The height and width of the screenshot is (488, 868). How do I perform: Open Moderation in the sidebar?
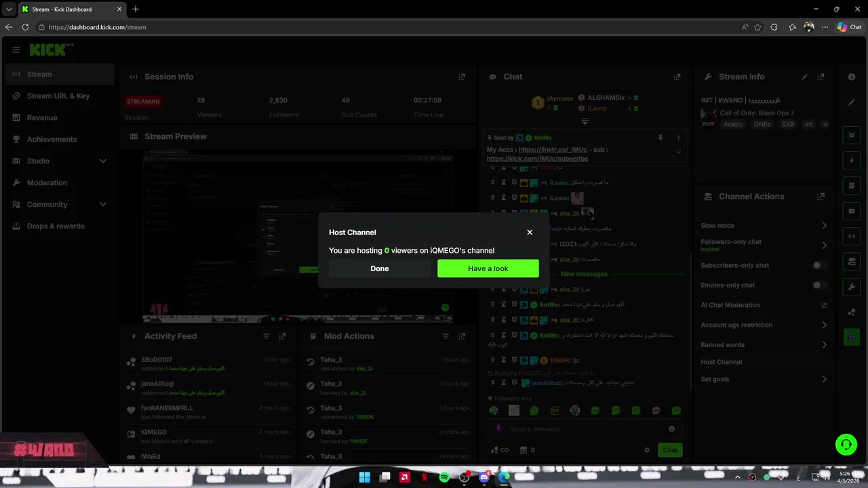(x=60, y=183)
